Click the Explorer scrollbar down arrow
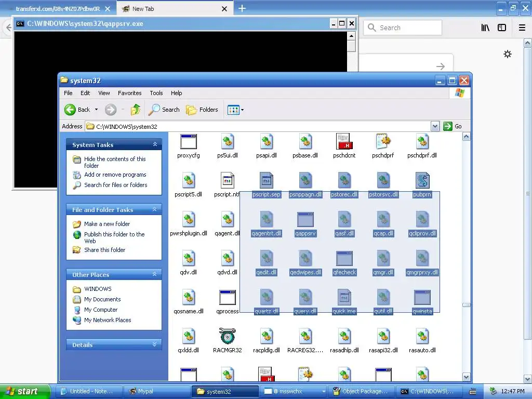The image size is (532, 399). [x=466, y=377]
